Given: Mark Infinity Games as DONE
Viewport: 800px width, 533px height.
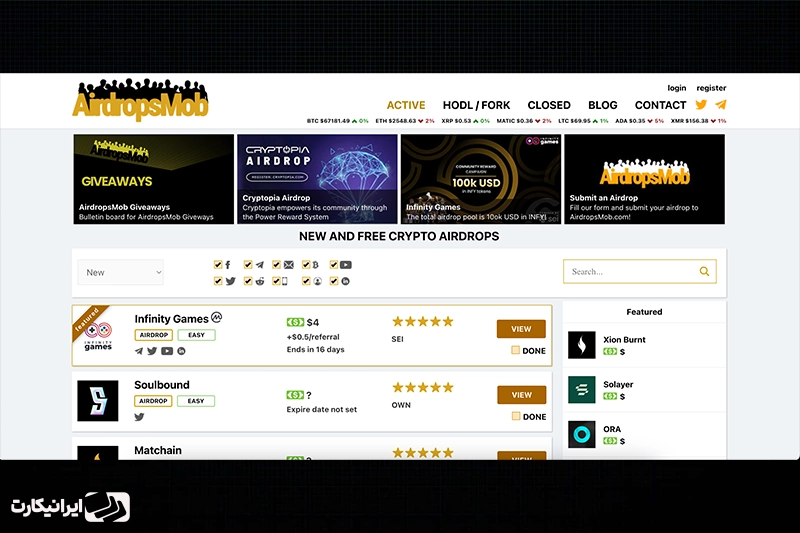Looking at the screenshot, I should point(515,350).
